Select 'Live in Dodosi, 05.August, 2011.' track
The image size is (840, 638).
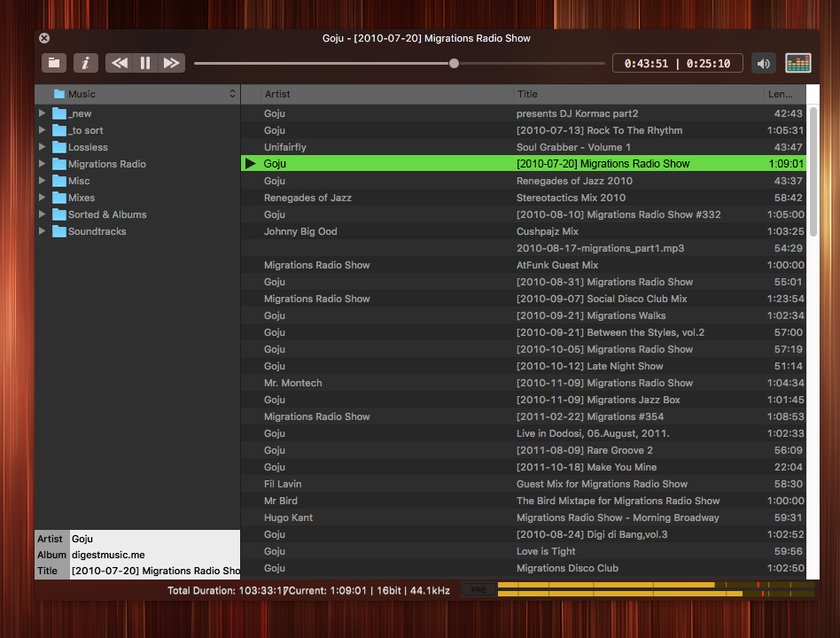pyautogui.click(x=524, y=433)
